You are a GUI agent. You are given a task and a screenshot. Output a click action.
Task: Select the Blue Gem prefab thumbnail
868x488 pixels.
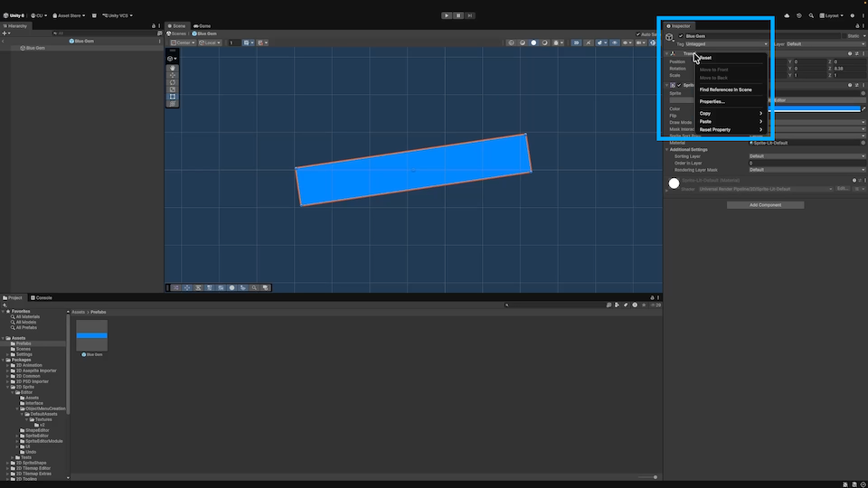(92, 336)
